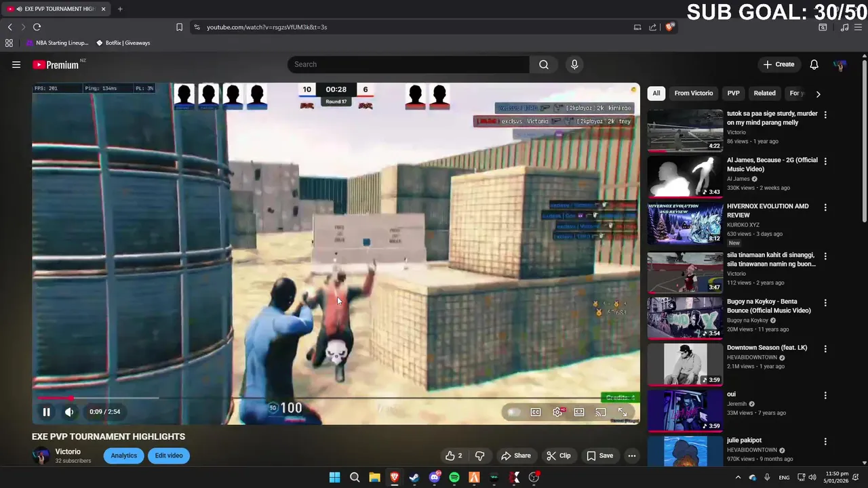This screenshot has width=868, height=488.
Task: Open a new browser tab
Action: pyautogui.click(x=120, y=9)
